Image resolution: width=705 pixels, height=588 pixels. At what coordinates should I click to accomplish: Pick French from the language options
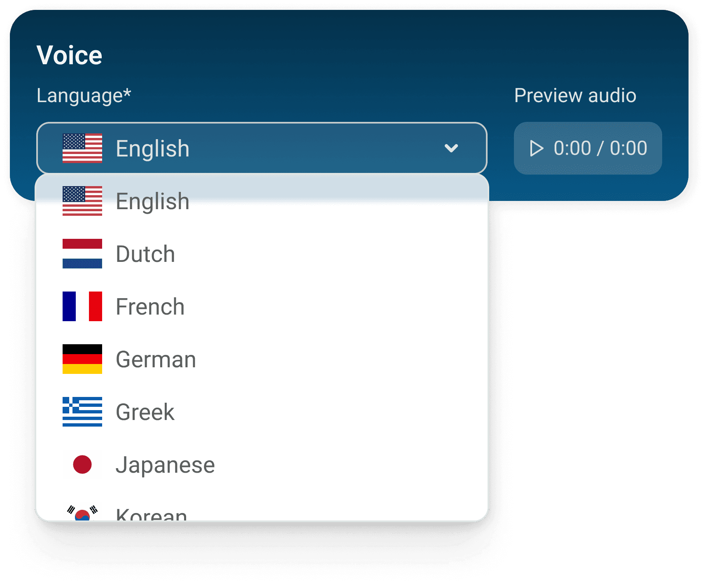pyautogui.click(x=262, y=306)
